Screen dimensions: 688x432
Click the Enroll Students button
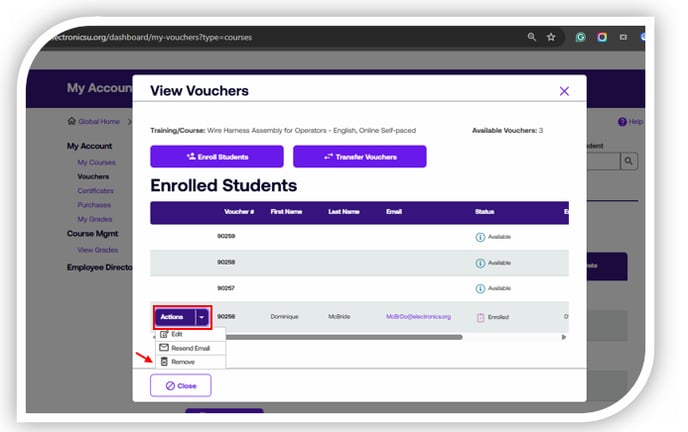217,157
